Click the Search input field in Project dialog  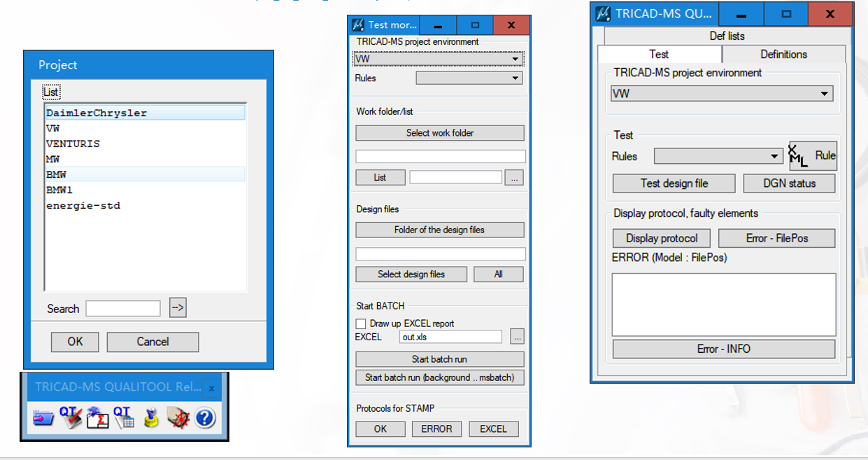tap(123, 308)
